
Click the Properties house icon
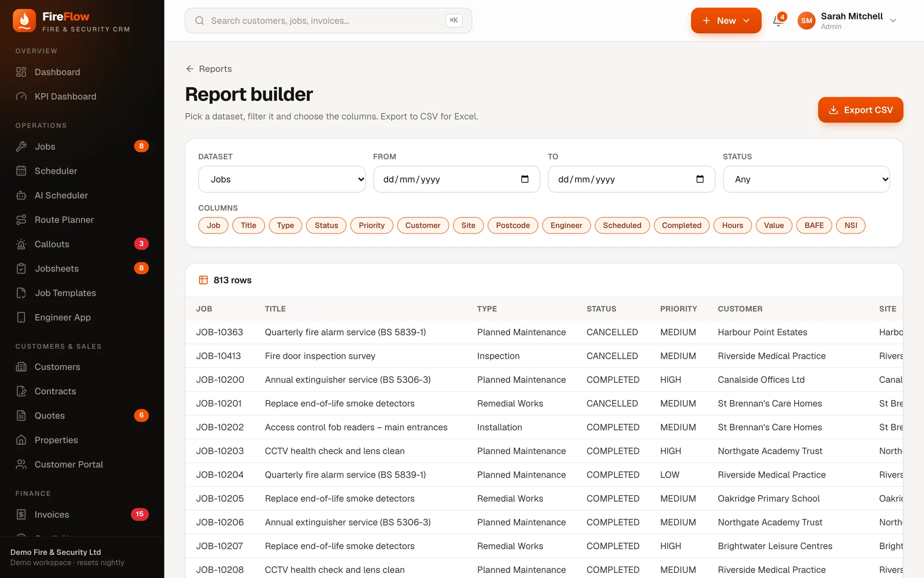(x=21, y=440)
